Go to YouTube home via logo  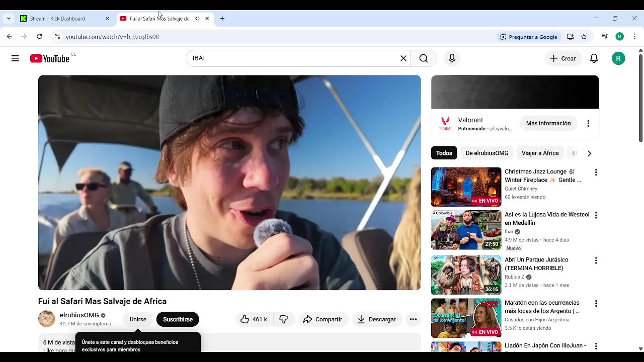[x=49, y=59]
